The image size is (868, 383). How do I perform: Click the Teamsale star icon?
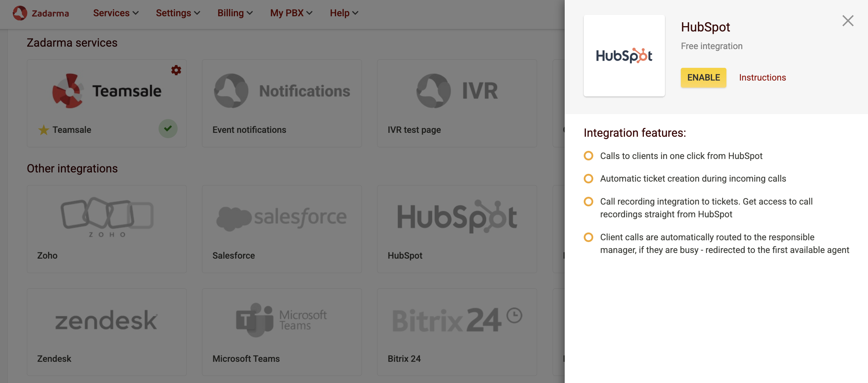(x=43, y=130)
